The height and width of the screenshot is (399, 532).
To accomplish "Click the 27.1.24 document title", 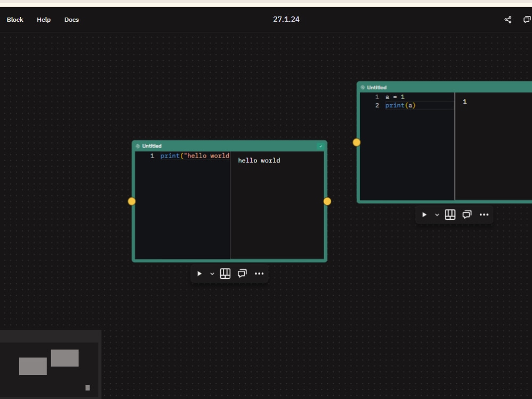I will pyautogui.click(x=286, y=19).
